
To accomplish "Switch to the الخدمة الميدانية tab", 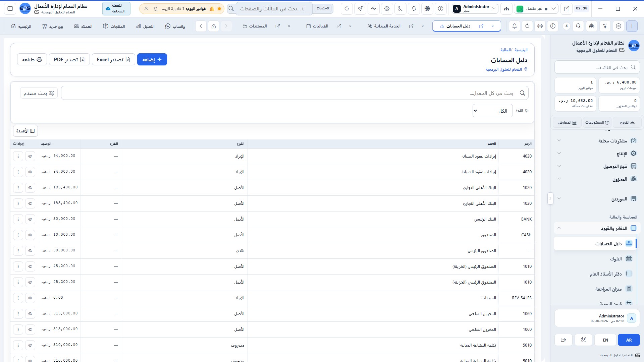I will (384, 26).
